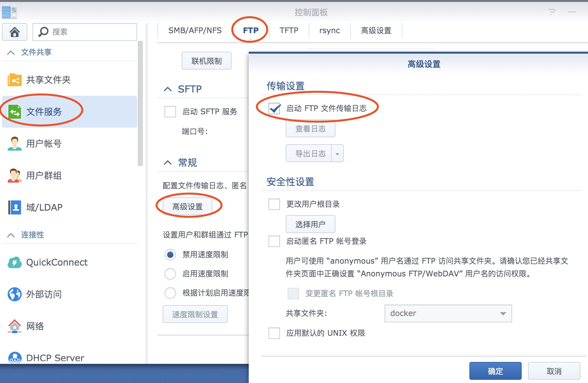Click Export Log (导出日志) button

pyautogui.click(x=309, y=154)
